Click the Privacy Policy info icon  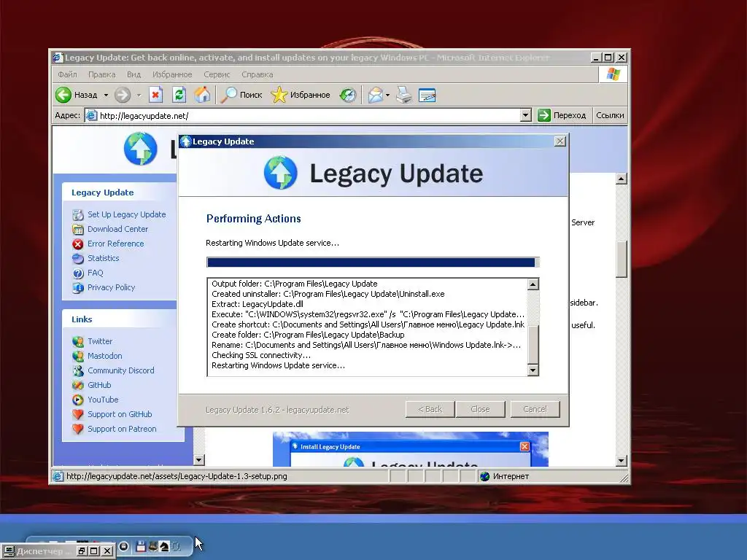tap(78, 287)
